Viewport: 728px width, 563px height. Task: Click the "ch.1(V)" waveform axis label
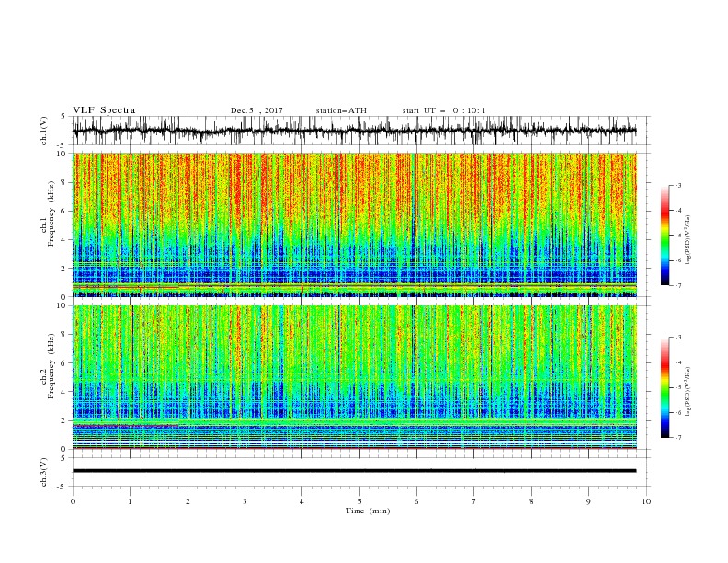[x=44, y=131]
